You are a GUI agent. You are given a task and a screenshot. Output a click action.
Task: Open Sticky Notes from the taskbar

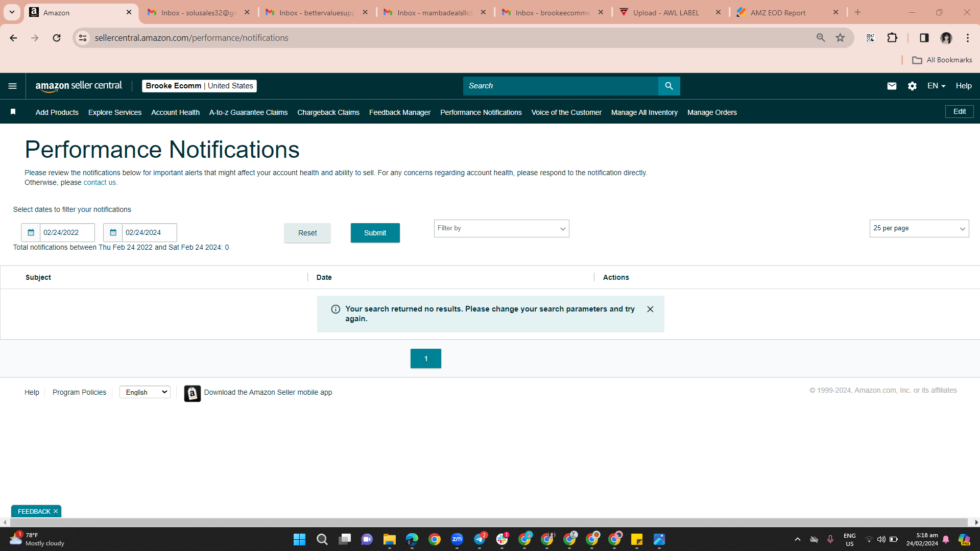pyautogui.click(x=637, y=539)
